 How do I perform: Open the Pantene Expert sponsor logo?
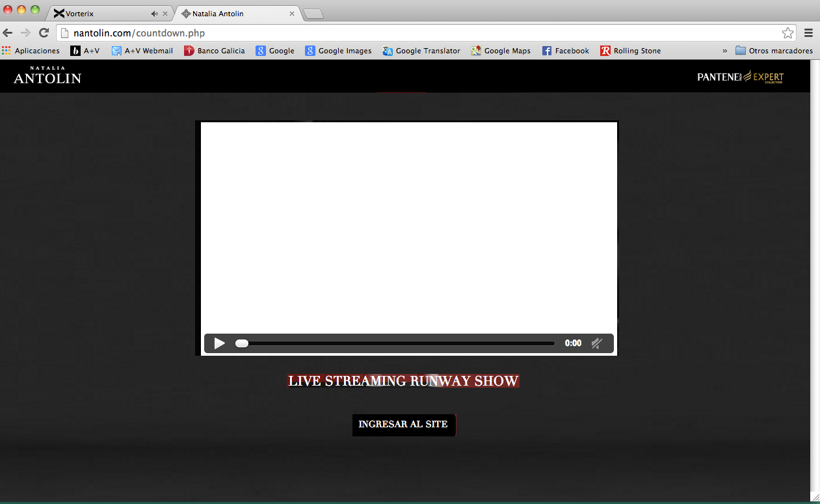point(740,77)
